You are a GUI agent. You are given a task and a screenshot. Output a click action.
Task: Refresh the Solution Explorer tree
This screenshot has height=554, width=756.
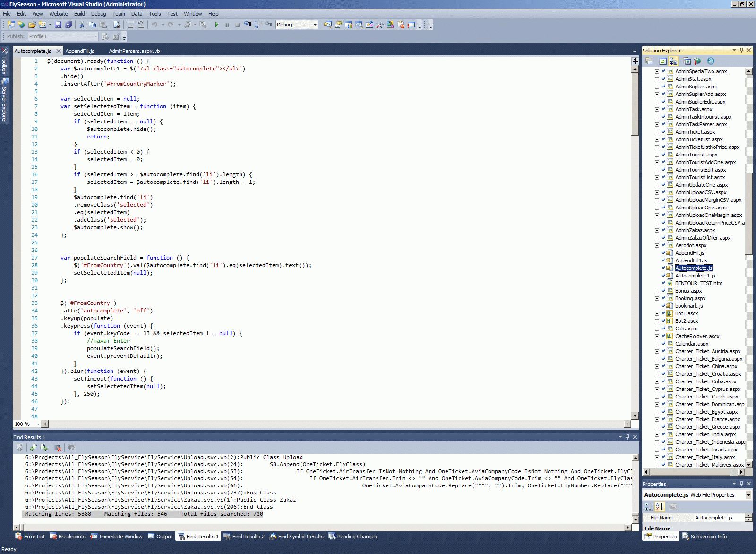[663, 61]
